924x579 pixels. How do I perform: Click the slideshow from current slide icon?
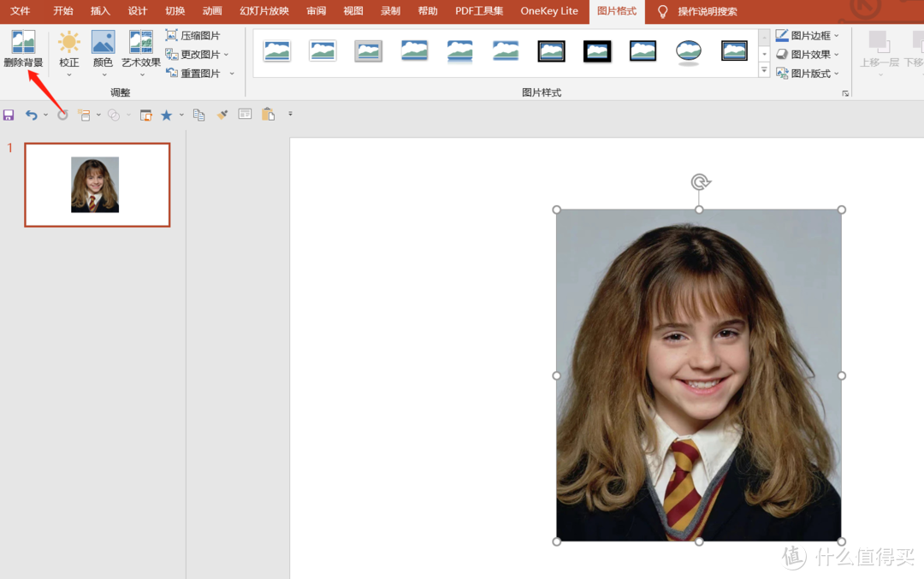pyautogui.click(x=145, y=115)
